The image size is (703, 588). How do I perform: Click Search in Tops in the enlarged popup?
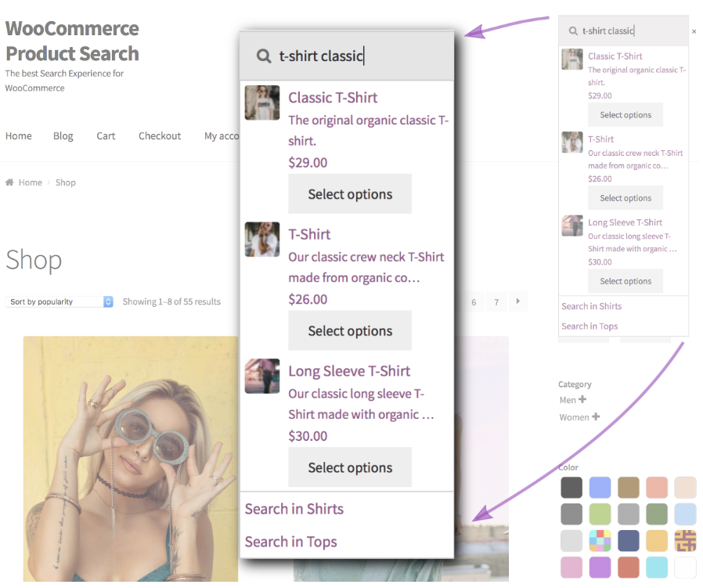click(291, 543)
